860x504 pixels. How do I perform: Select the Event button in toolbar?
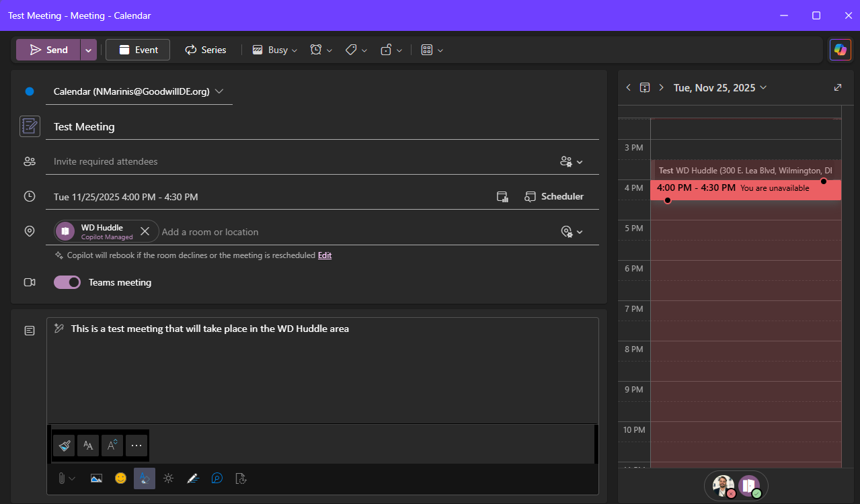[x=138, y=50]
